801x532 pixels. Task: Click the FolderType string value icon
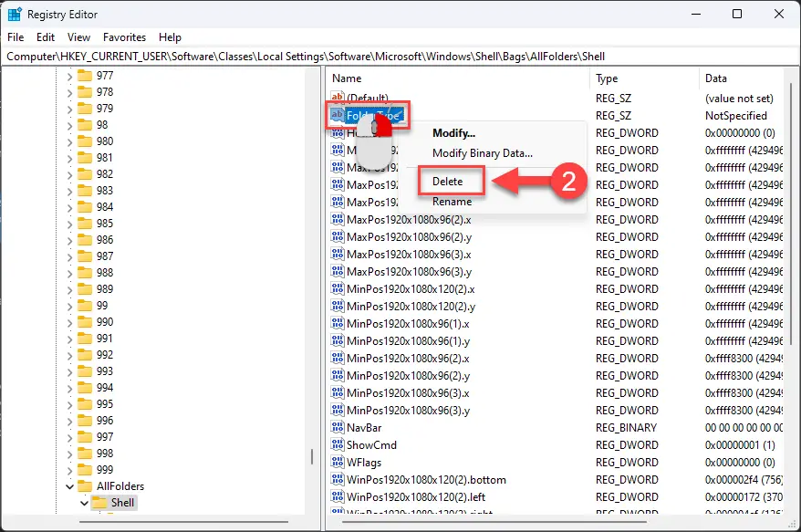338,115
